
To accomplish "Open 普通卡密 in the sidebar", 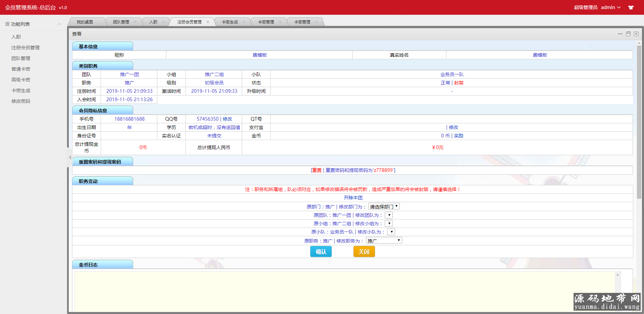I will [x=21, y=69].
